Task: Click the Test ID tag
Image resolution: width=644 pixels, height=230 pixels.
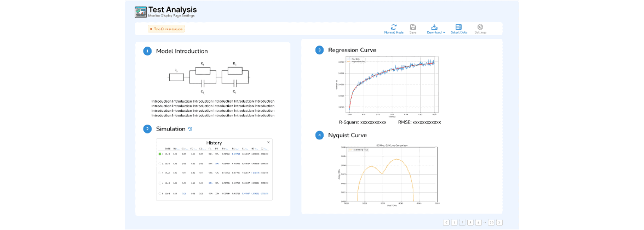Action: 166,29
